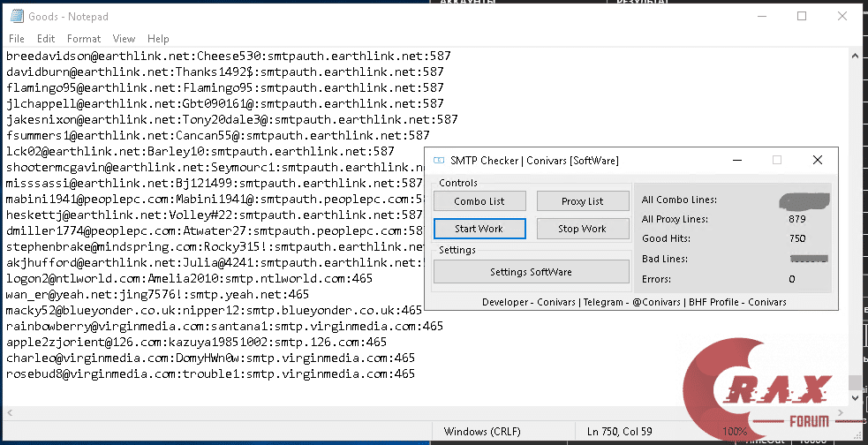Click 'Windows (CRLF)' in Notepad status bar
This screenshot has height=445, width=868.
[482, 431]
